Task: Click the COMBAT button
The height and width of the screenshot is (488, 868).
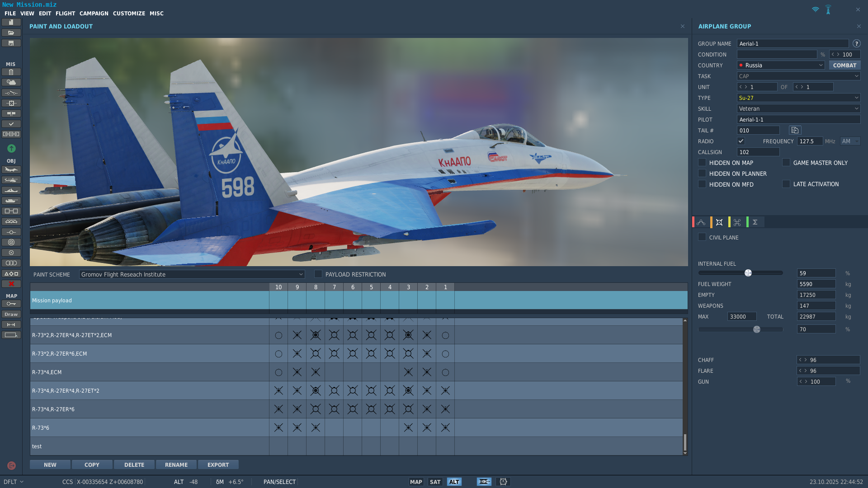Action: pyautogui.click(x=844, y=66)
